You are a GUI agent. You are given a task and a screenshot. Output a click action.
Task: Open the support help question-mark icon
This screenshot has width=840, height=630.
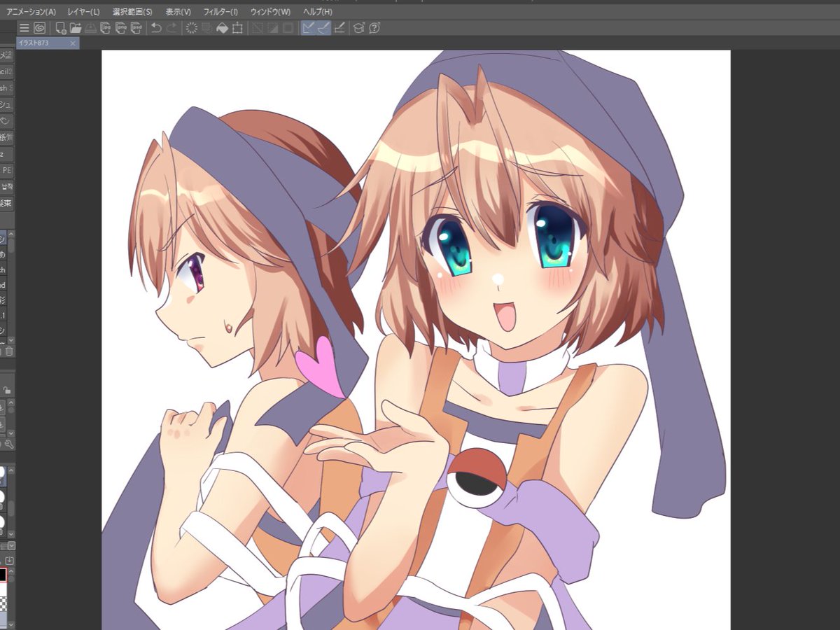(x=374, y=28)
